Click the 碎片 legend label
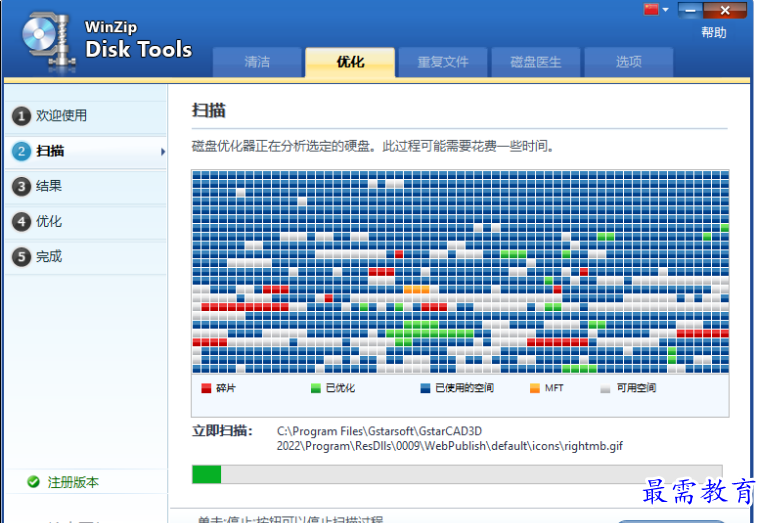764x523 pixels. (226, 388)
